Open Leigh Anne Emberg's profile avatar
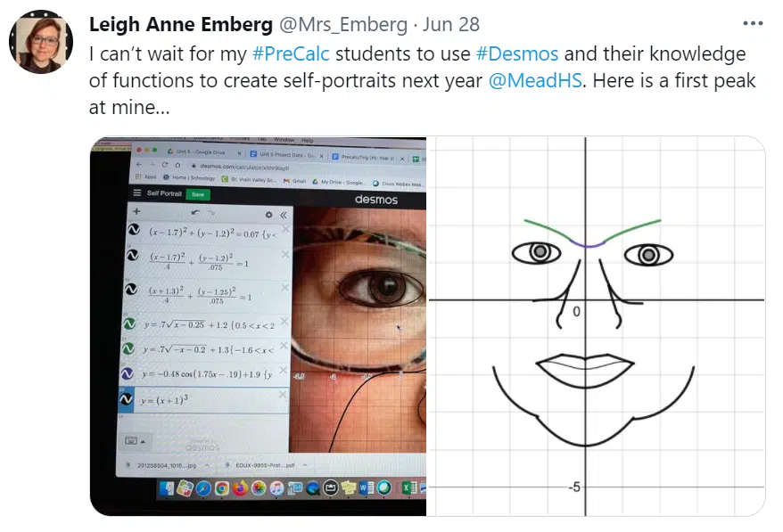This screenshot has width=783, height=532. click(x=41, y=41)
